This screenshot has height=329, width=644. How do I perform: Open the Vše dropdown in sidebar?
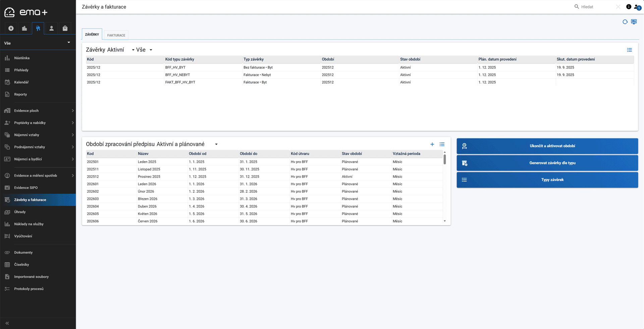tap(38, 43)
